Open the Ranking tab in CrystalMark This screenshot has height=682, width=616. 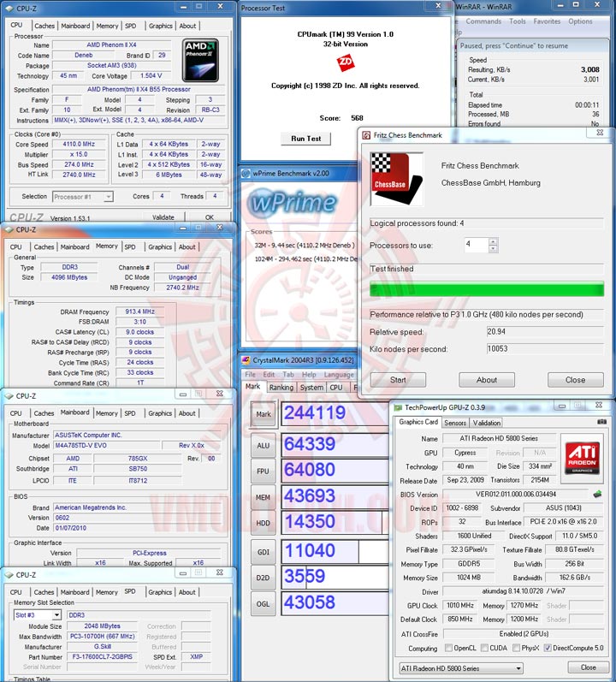click(281, 388)
